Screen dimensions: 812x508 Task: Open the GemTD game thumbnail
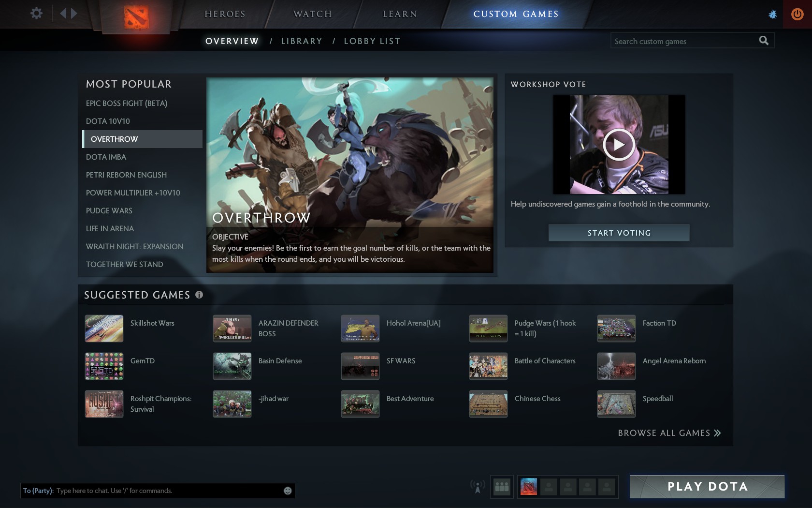(104, 366)
